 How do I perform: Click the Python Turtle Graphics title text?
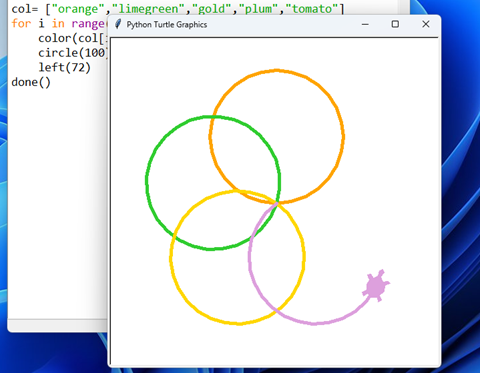coord(167,25)
